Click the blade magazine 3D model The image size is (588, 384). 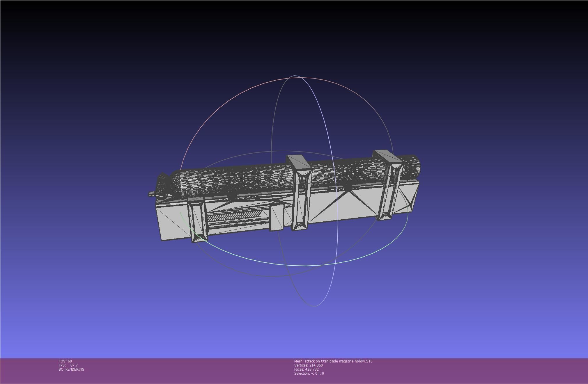(x=284, y=196)
